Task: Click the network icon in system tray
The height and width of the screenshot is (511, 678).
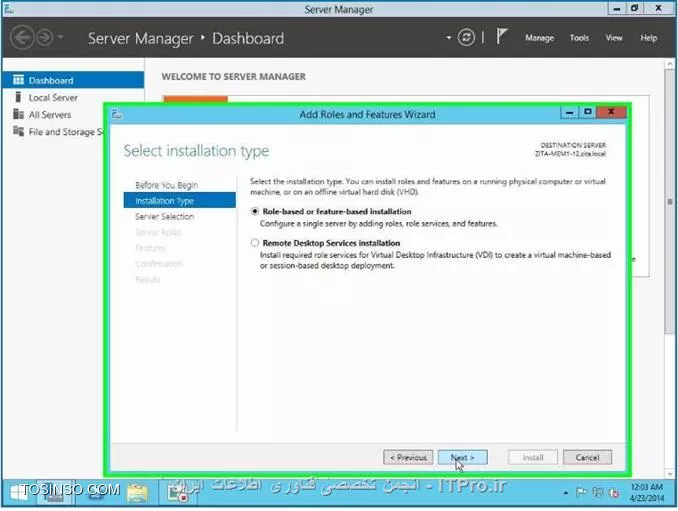Action: (598, 492)
